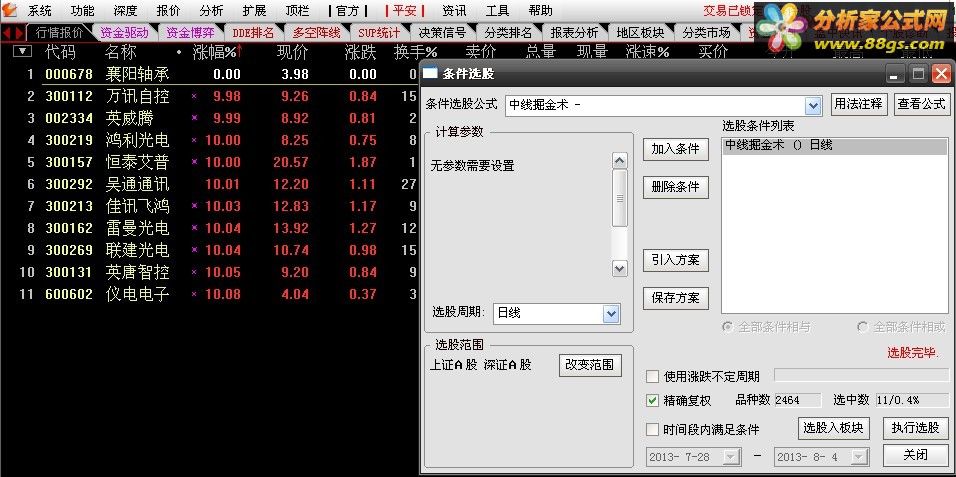Screen dimensions: 956x477
Task: Click the 用法注释 button
Action: [x=858, y=104]
